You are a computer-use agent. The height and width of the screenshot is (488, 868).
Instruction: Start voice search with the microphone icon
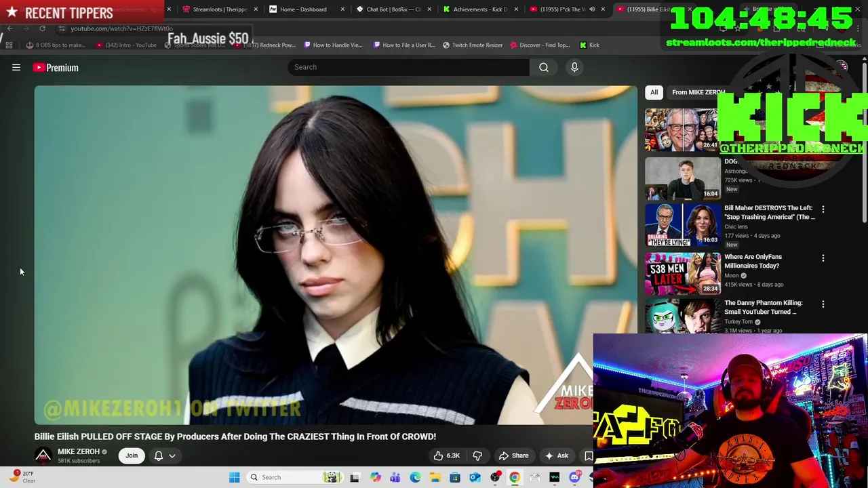coord(574,67)
